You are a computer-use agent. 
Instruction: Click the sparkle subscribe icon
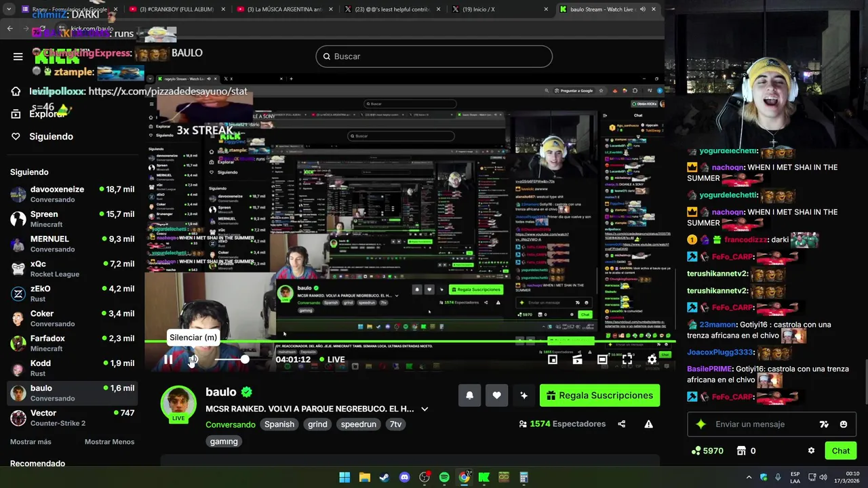524,396
